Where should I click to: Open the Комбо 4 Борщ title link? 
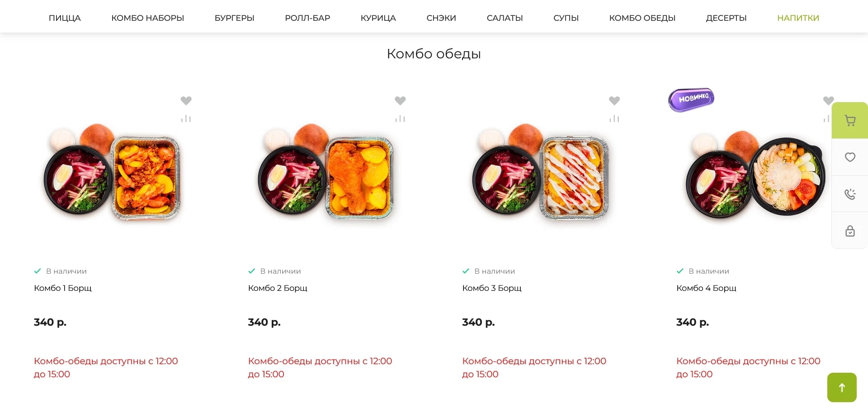tap(706, 288)
